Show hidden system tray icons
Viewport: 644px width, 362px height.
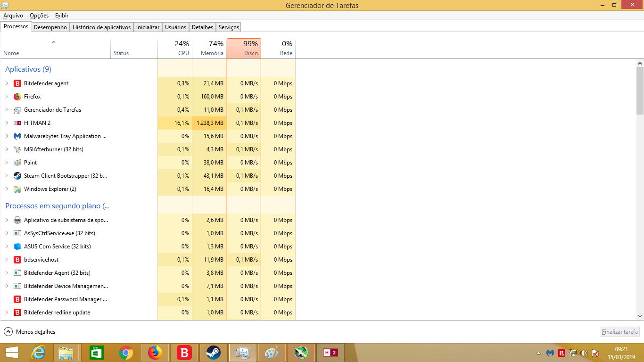coord(539,353)
